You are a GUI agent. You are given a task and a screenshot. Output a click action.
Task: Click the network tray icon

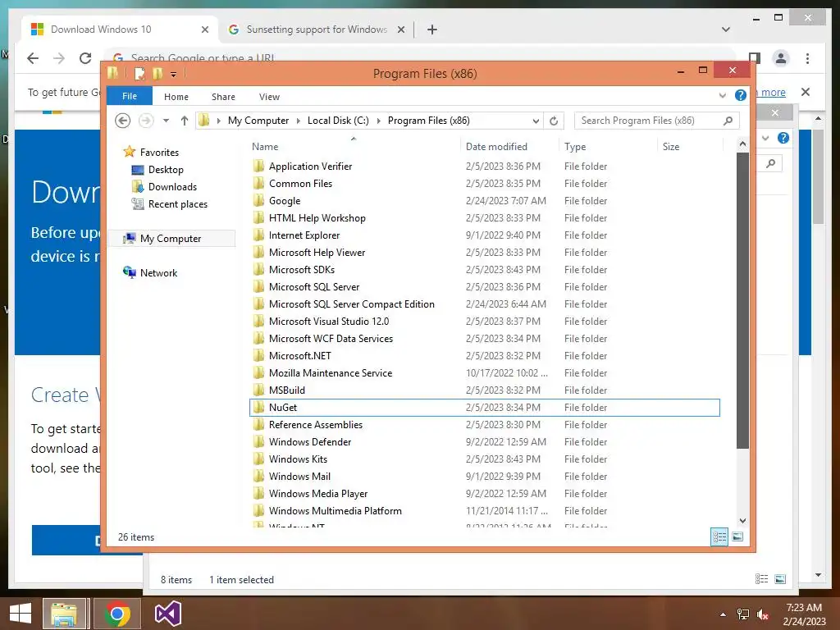743,614
